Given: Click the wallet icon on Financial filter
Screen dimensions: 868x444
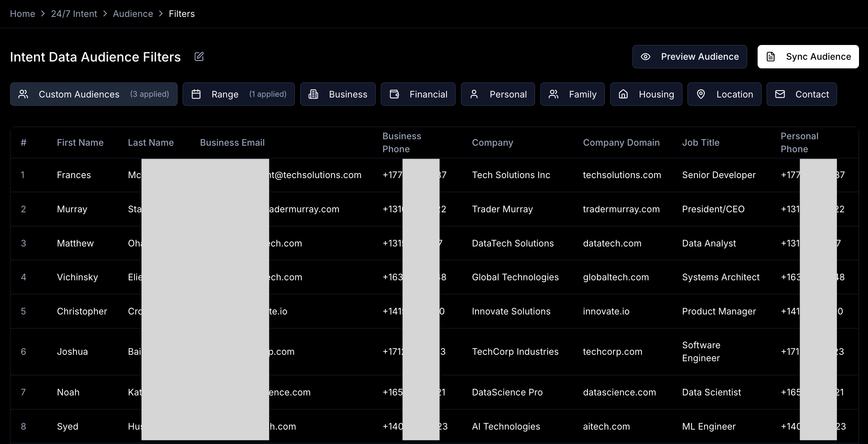Looking at the screenshot, I should [x=394, y=94].
